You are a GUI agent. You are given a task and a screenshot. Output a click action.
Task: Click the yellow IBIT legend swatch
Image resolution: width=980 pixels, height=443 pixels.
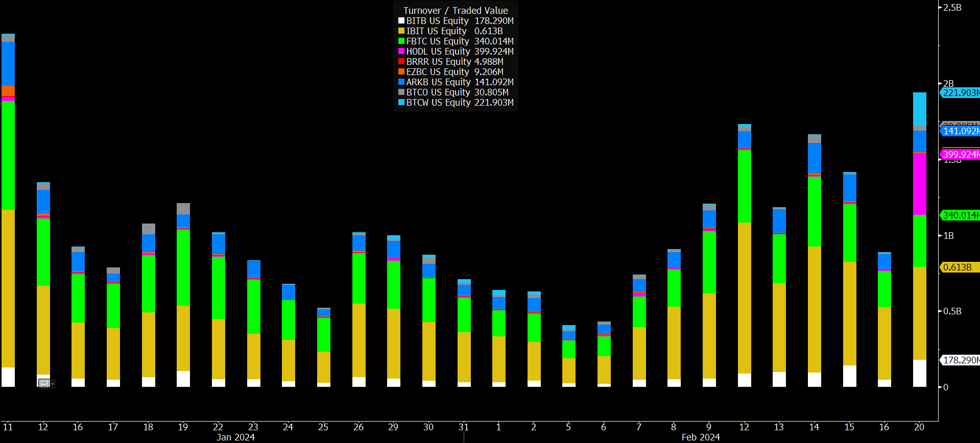[x=401, y=31]
